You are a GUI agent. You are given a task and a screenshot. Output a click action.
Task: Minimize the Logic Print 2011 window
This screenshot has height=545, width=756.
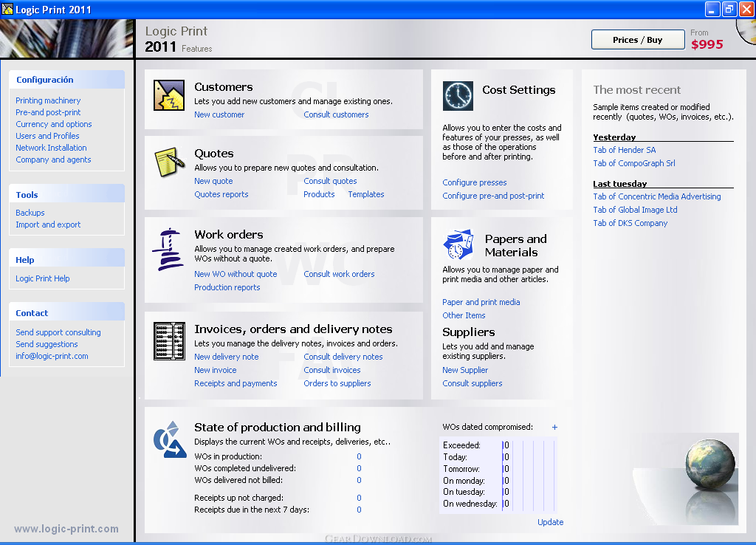tap(712, 9)
